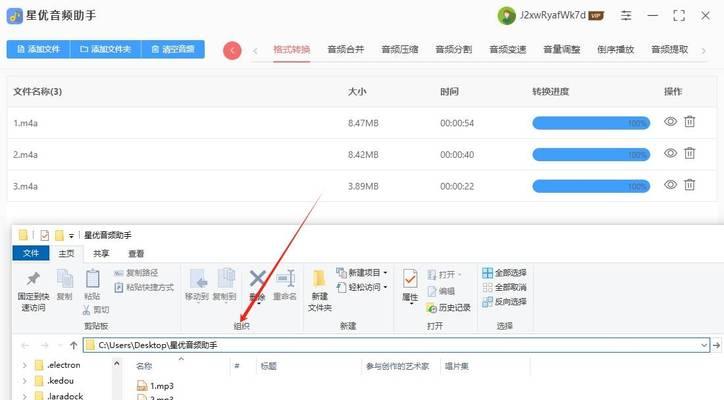
Task: Open the 共享 ribbon tab in Explorer
Action: click(x=101, y=253)
